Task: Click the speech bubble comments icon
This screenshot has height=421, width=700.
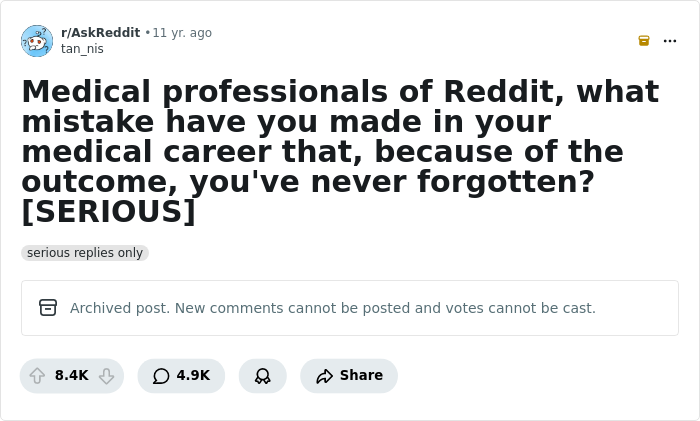Action: click(x=161, y=376)
